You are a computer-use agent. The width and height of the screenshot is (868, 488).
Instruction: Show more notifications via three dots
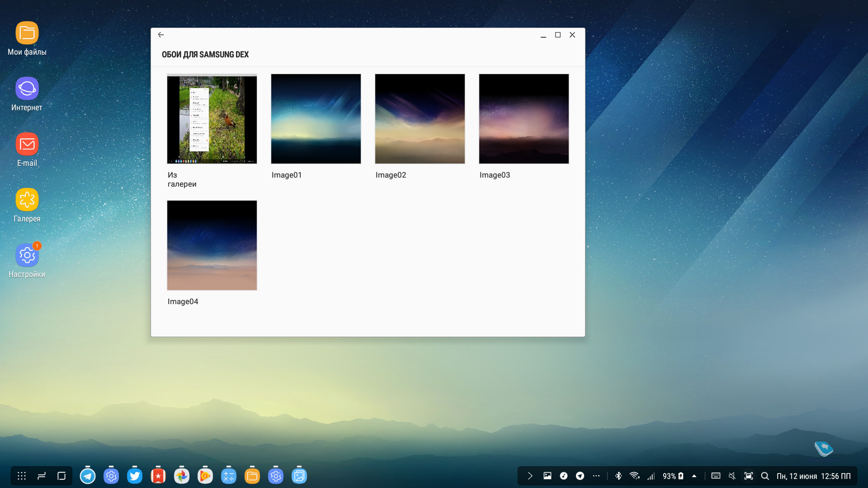[596, 476]
